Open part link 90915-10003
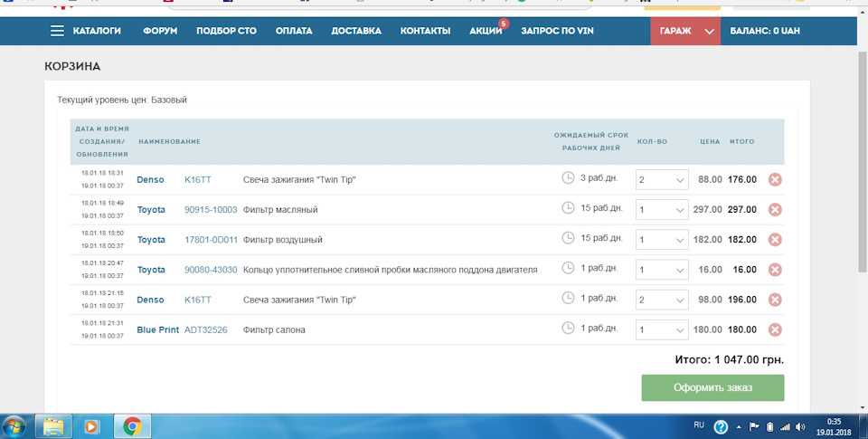 coord(211,209)
